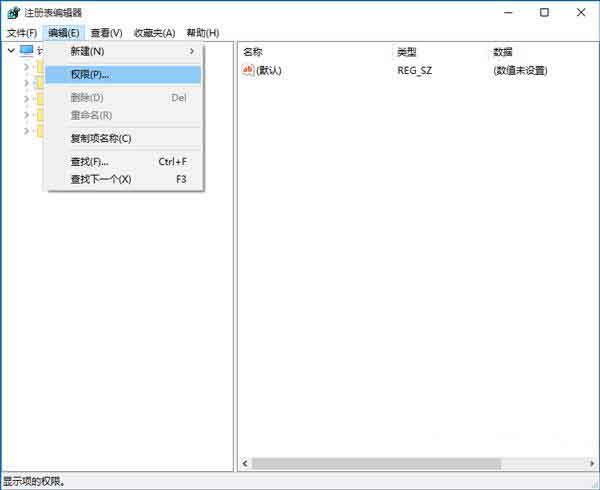Minimize the Registry Editor window
This screenshot has width=600, height=490.
pos(508,13)
